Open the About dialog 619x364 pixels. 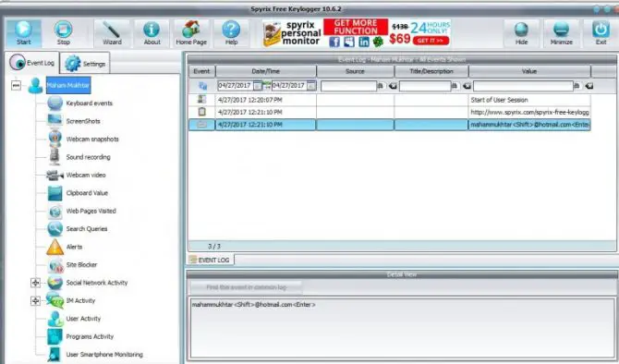point(152,33)
